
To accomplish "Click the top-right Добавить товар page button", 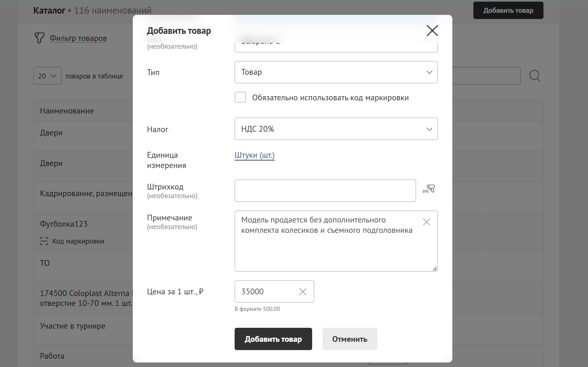I will click(x=508, y=11).
